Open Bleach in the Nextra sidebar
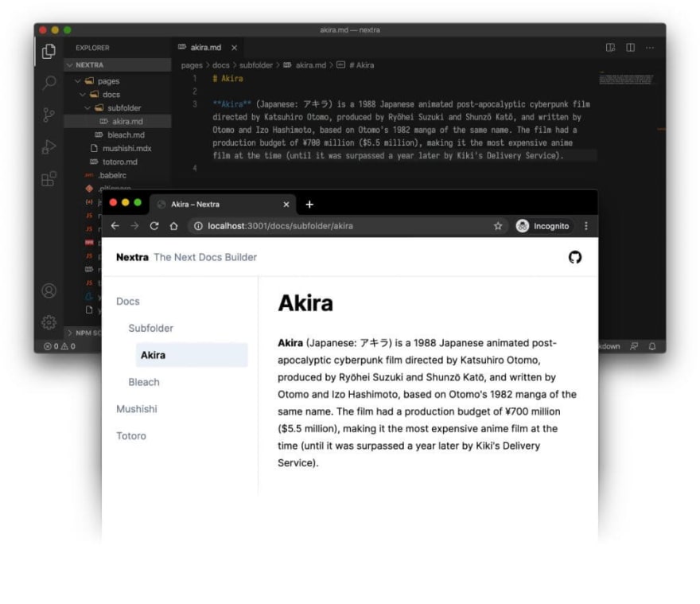 (x=144, y=383)
